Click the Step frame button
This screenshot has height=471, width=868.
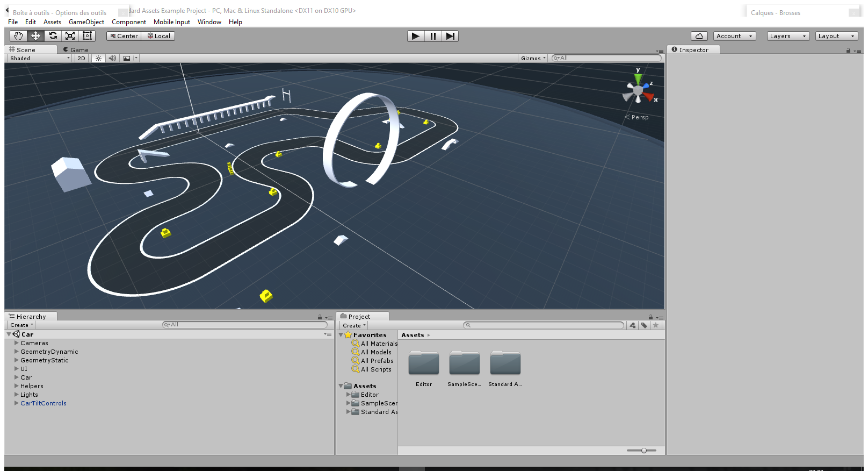(x=450, y=36)
